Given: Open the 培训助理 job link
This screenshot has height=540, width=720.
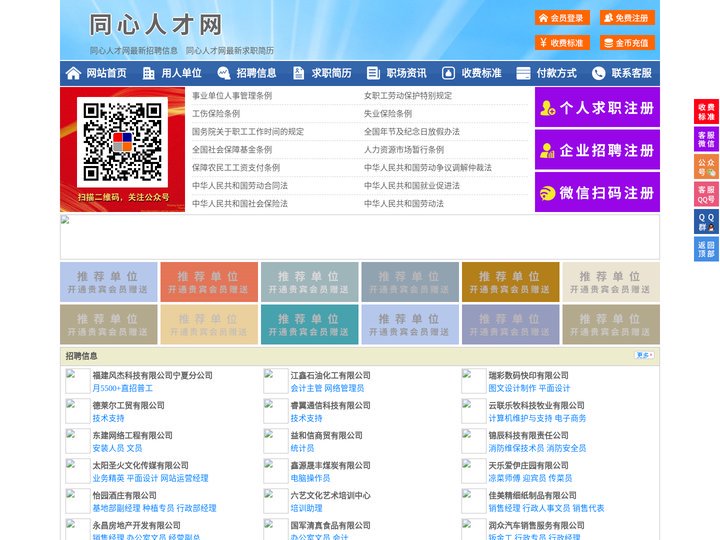Looking at the screenshot, I should [306, 508].
